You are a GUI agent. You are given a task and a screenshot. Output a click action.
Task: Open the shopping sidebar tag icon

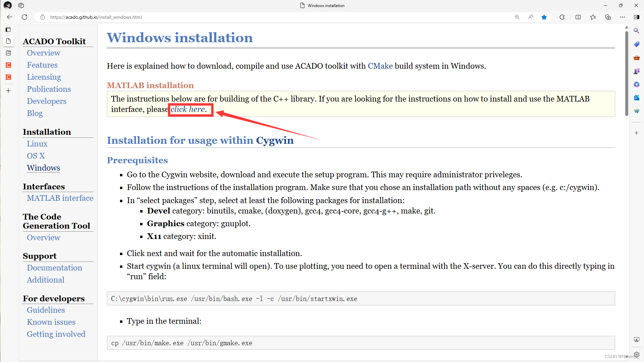point(637,44)
